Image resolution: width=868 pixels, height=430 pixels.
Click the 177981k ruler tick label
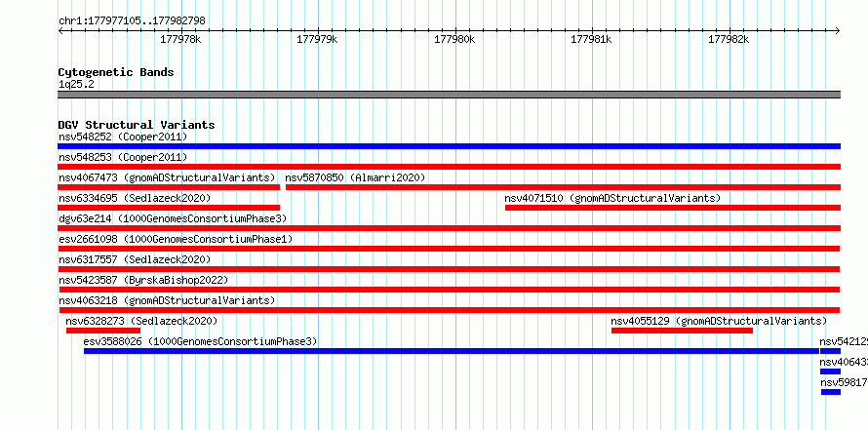[591, 39]
